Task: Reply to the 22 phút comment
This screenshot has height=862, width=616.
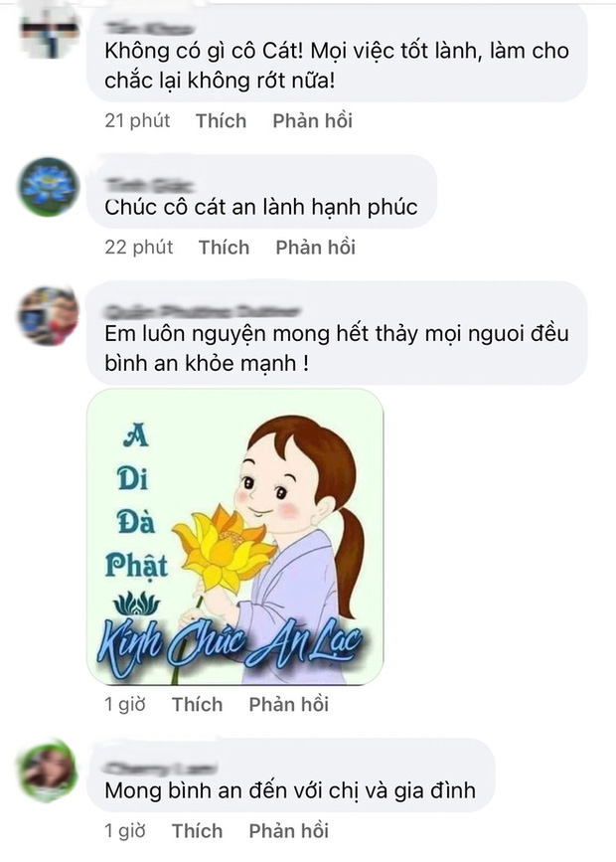Action: (315, 248)
